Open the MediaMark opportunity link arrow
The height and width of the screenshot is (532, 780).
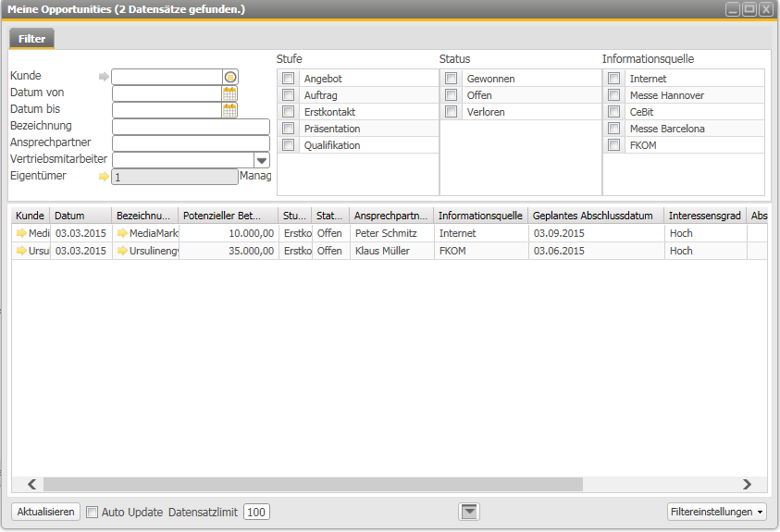pyautogui.click(x=122, y=232)
